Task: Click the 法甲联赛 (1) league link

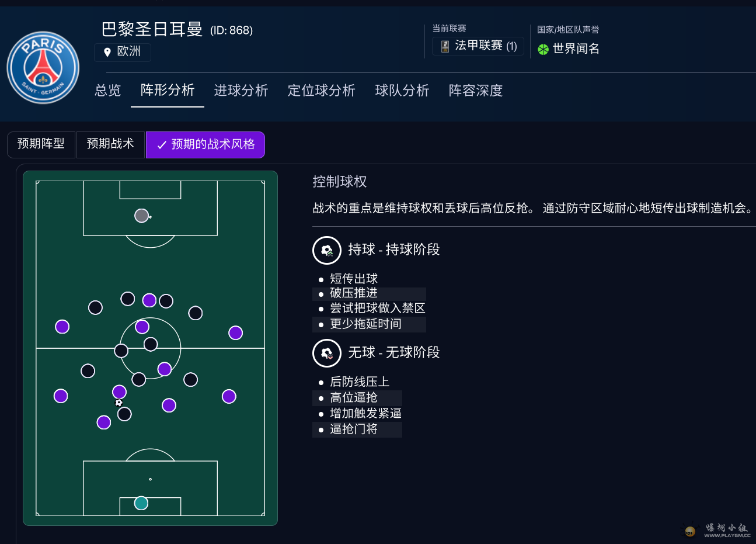Action: [478, 46]
